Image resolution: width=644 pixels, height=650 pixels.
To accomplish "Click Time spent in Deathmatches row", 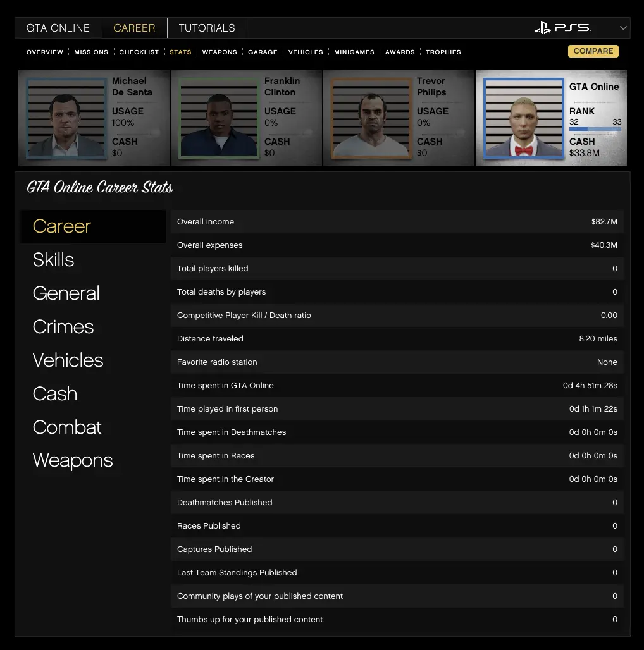I will [x=397, y=432].
